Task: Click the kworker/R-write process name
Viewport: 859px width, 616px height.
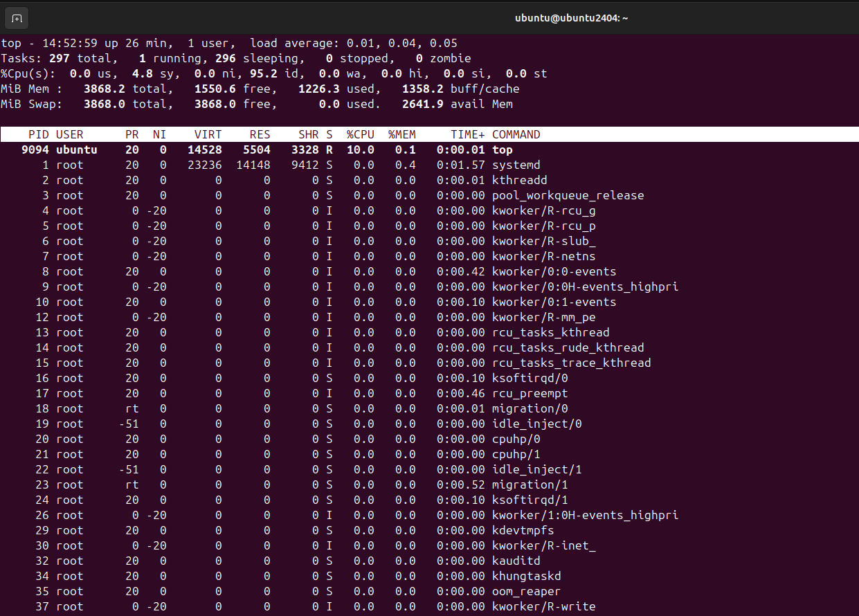Action: (x=543, y=606)
